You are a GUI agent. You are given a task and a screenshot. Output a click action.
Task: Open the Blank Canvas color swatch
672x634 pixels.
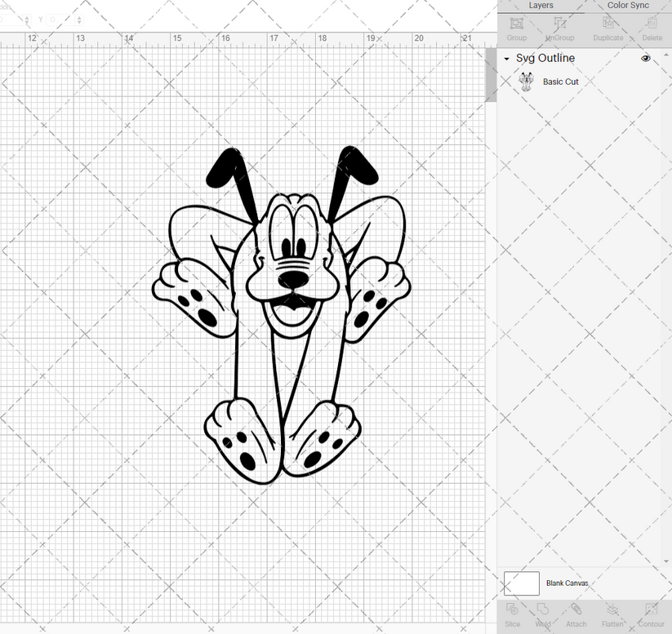coord(523,583)
